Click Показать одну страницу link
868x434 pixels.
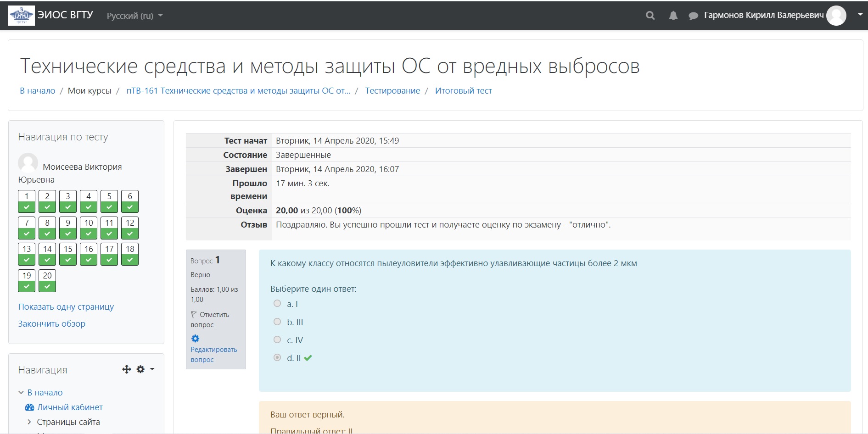click(66, 307)
